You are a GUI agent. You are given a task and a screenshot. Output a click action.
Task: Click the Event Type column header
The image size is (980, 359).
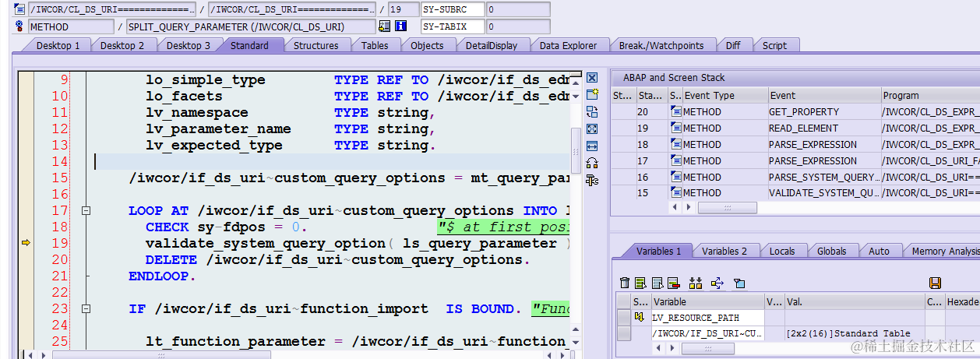724,95
